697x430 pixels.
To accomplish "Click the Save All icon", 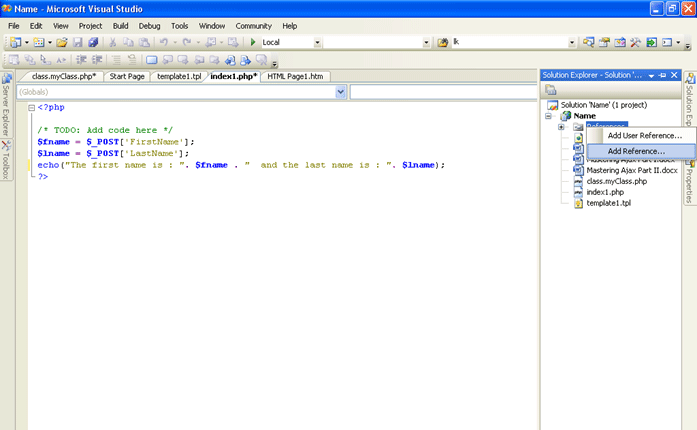I will pos(93,43).
